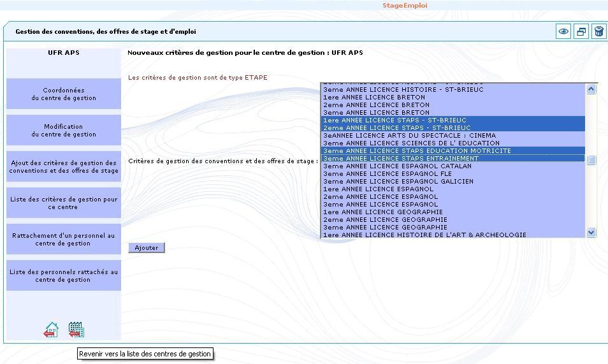Select 1ere ANNEE LICENCE GEOGRAPHIE option
Screen dimensions: 608x364
click(382, 212)
